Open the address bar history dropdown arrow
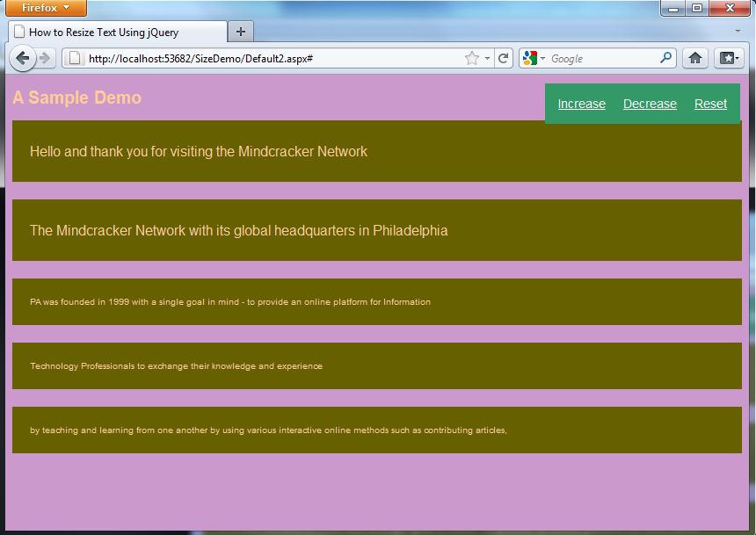This screenshot has width=756, height=535. click(488, 58)
